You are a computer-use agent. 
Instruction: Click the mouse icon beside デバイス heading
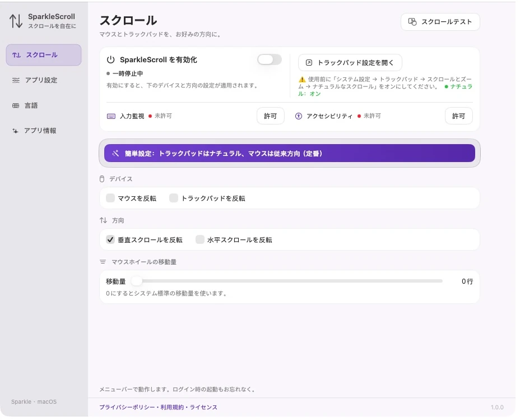[x=102, y=179]
